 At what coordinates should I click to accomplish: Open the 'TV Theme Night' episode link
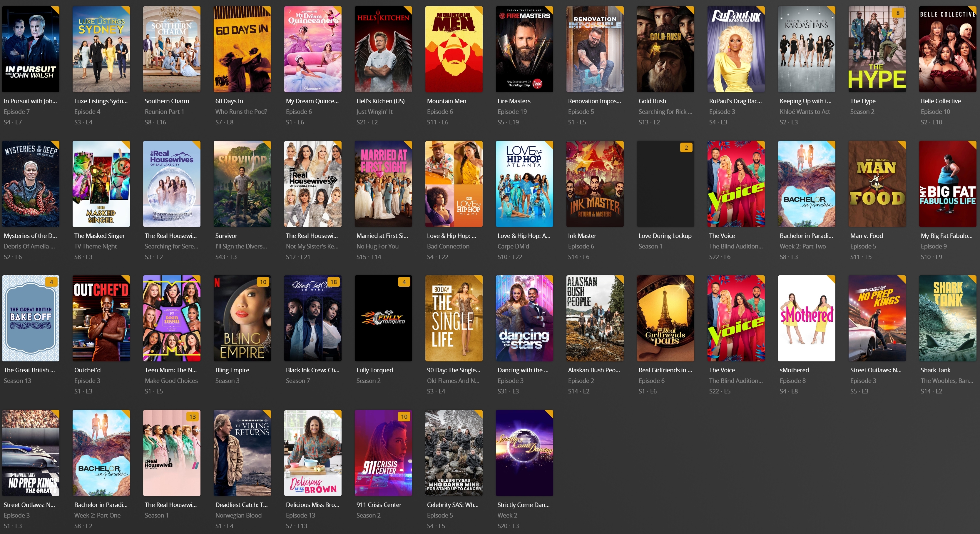click(96, 246)
